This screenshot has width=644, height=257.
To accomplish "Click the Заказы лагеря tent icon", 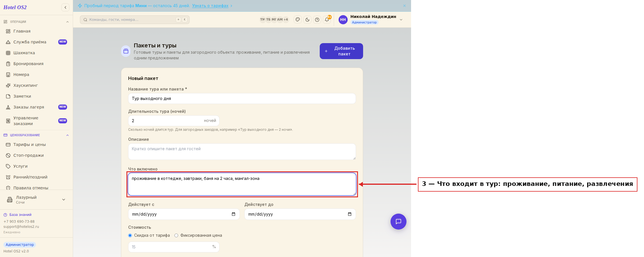I will tap(8, 107).
